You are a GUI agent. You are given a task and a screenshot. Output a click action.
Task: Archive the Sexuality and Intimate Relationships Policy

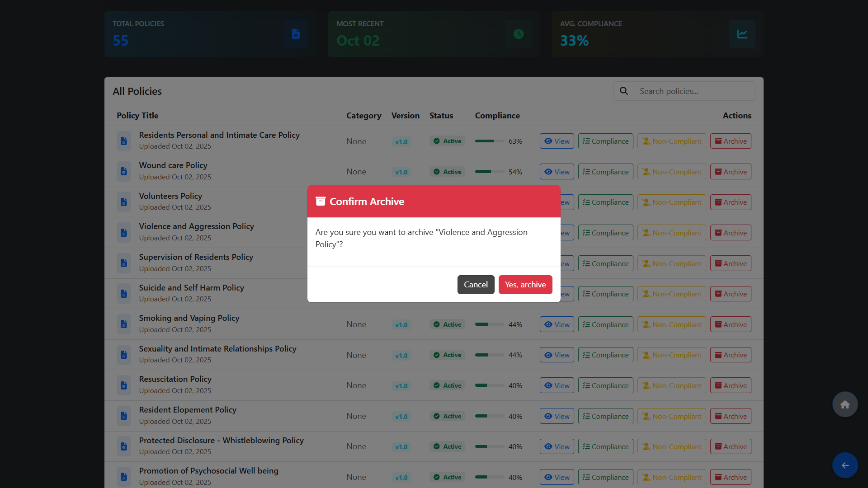(731, 355)
